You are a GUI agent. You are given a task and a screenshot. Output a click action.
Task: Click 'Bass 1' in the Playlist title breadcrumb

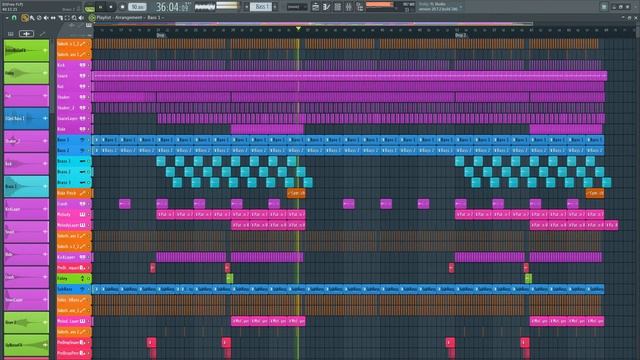(x=153, y=18)
